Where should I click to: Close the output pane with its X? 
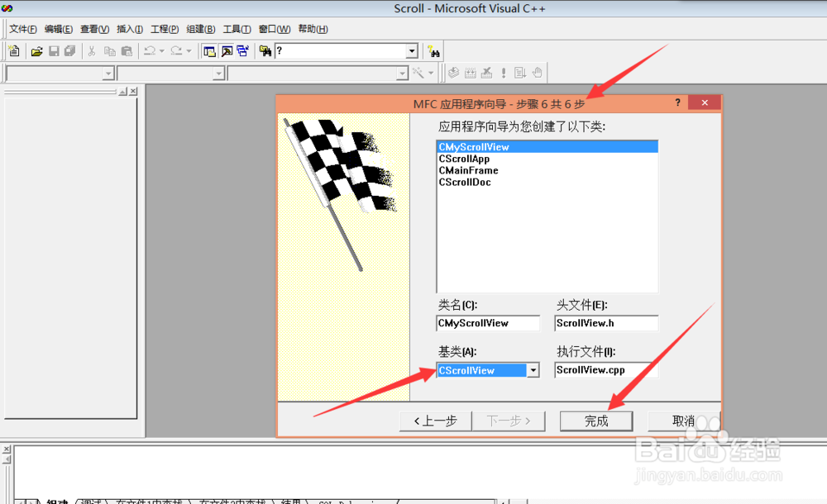(7, 449)
